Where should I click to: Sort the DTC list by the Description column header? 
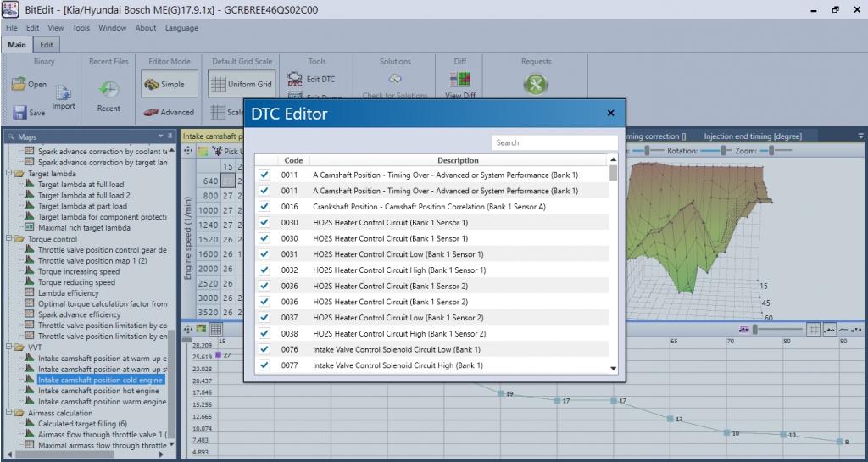click(458, 160)
